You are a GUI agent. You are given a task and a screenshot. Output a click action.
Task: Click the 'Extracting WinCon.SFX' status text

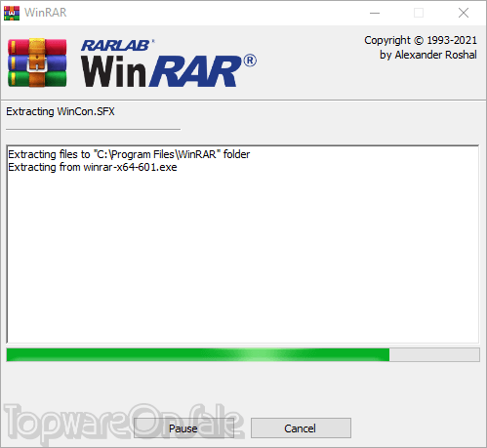click(61, 111)
